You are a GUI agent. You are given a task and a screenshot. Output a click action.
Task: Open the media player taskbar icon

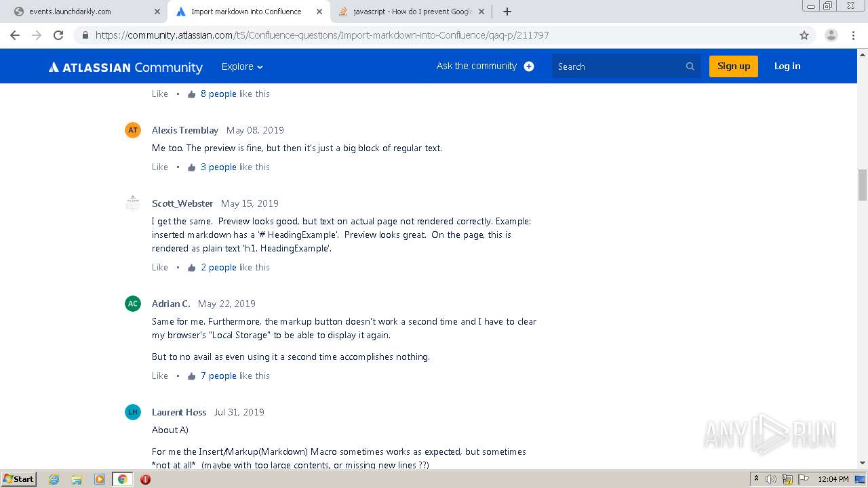click(99, 479)
